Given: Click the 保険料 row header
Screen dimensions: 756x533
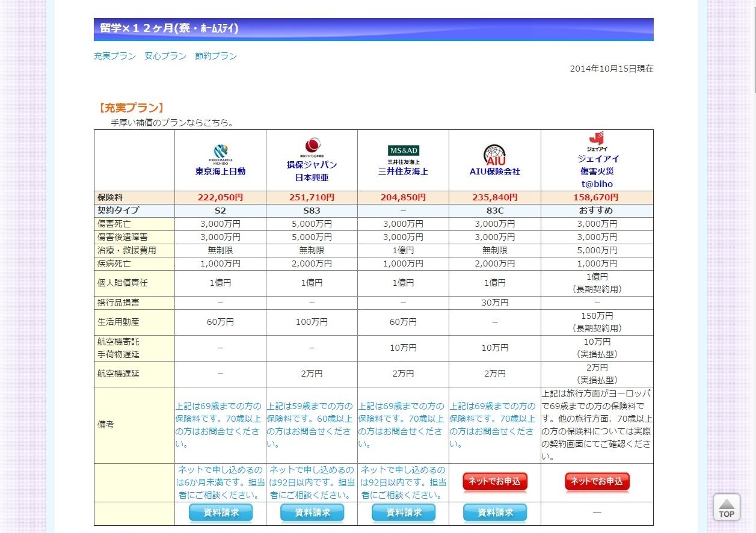Looking at the screenshot, I should [134, 197].
